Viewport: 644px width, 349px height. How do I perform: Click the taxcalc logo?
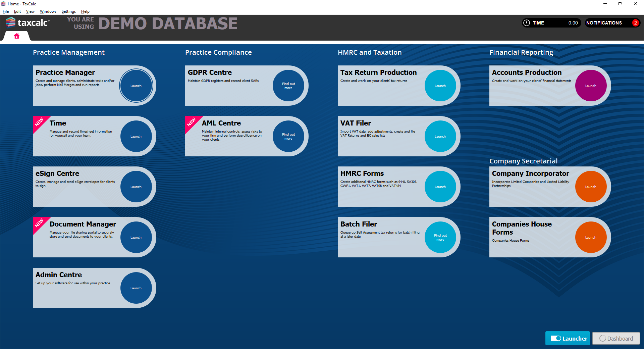click(28, 22)
